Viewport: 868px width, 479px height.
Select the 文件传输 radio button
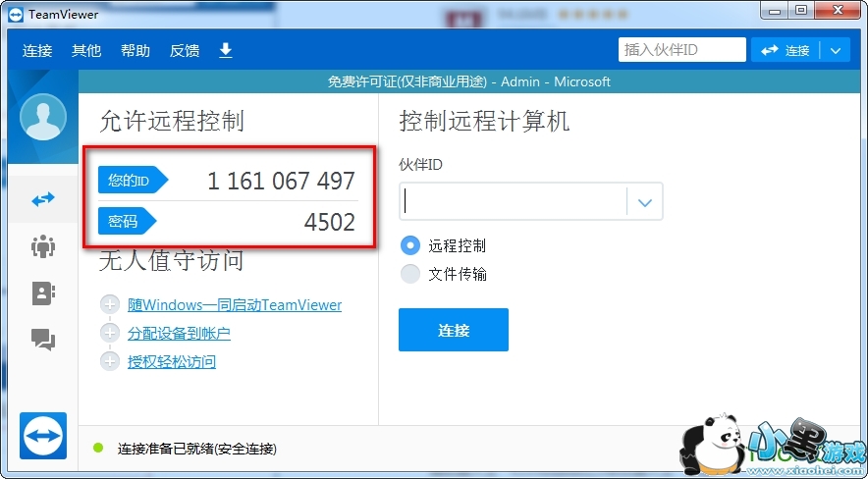[410, 274]
